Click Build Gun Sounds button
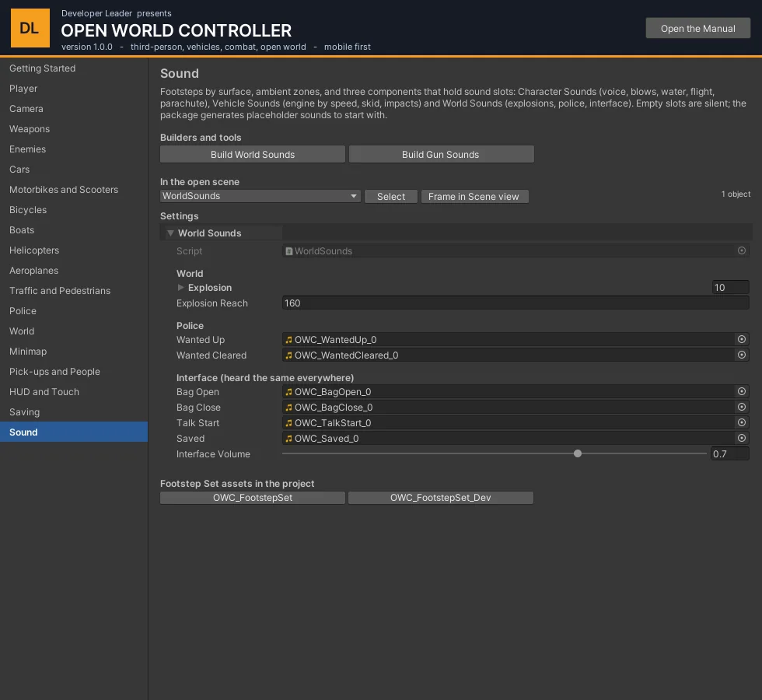The image size is (762, 700). (x=441, y=154)
